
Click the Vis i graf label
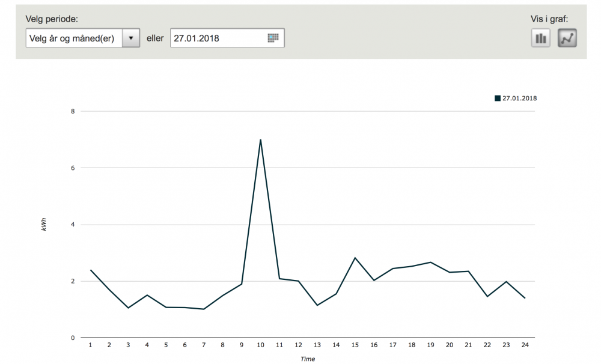click(549, 19)
